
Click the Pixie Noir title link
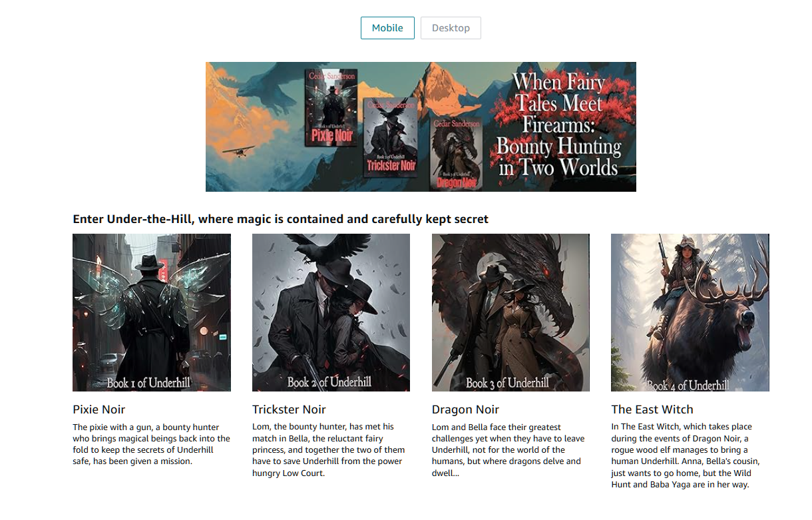(99, 409)
